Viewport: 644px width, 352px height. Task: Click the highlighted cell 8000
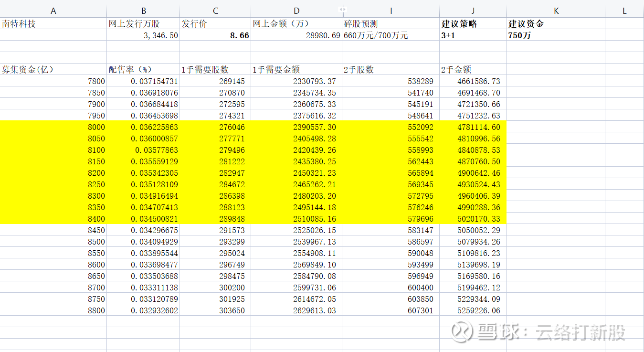(53, 127)
